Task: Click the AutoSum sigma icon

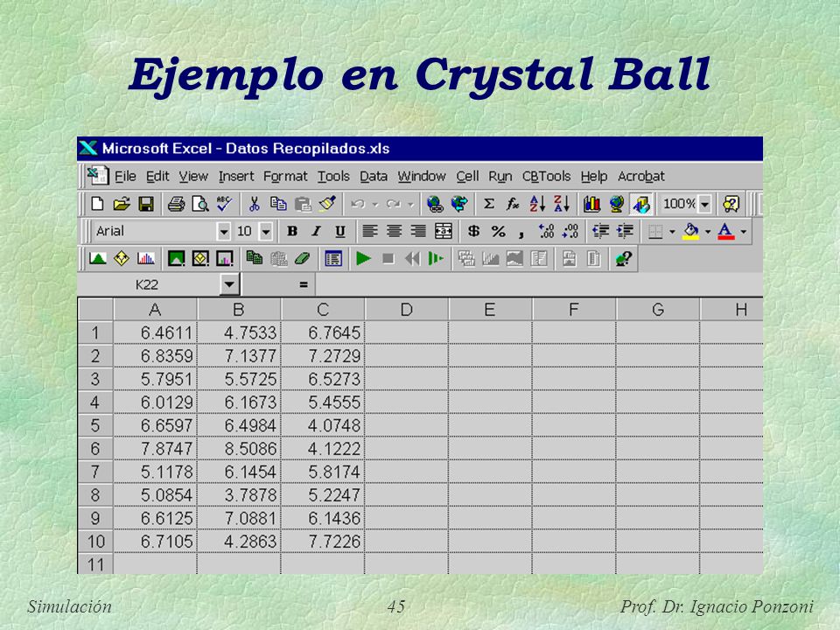Action: pos(488,204)
